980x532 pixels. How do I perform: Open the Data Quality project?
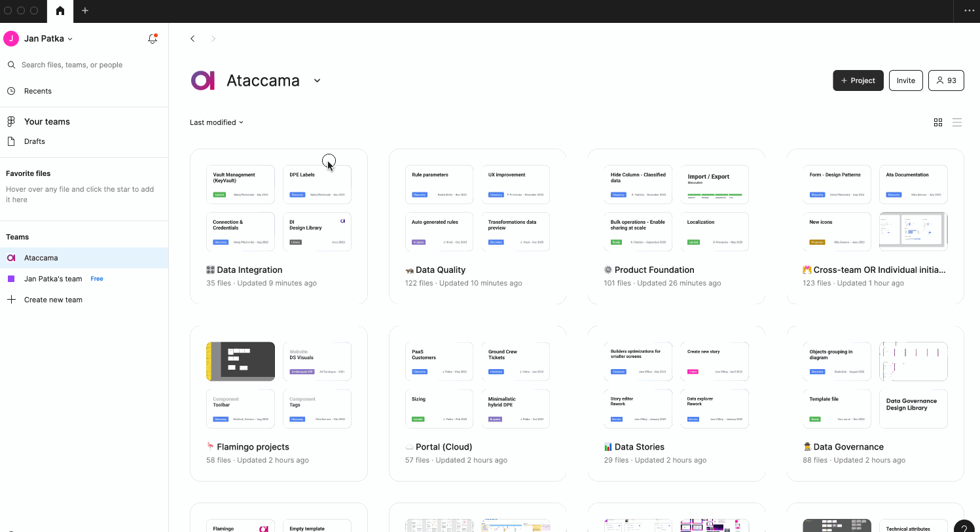point(441,270)
